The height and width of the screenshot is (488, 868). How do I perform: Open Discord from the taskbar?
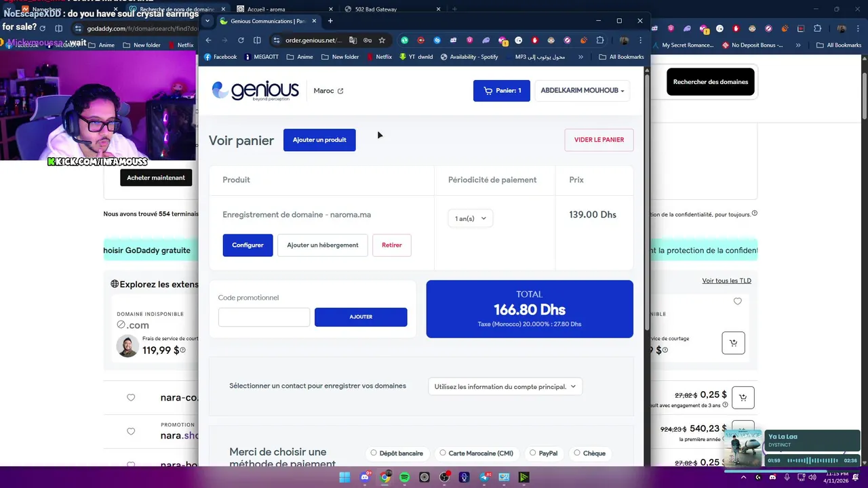pyautogui.click(x=365, y=477)
